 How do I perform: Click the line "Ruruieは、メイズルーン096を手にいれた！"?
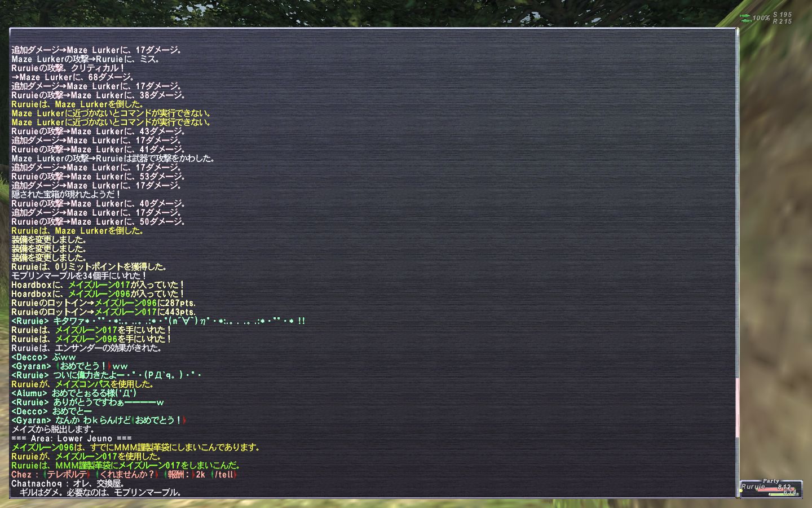(x=91, y=339)
